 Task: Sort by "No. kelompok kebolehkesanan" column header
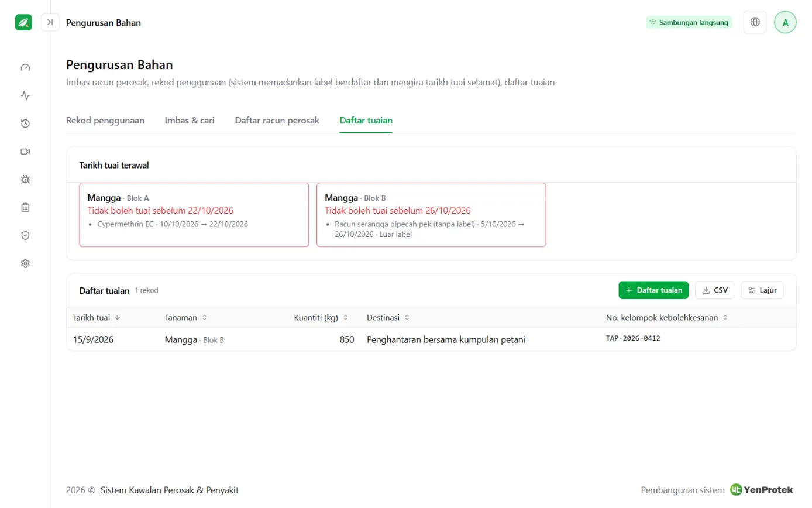tap(667, 318)
